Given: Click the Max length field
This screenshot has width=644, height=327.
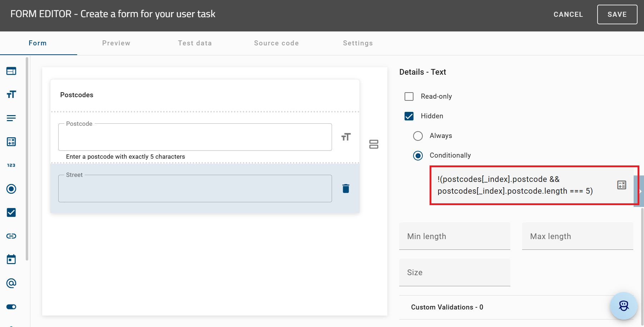Looking at the screenshot, I should 578,236.
